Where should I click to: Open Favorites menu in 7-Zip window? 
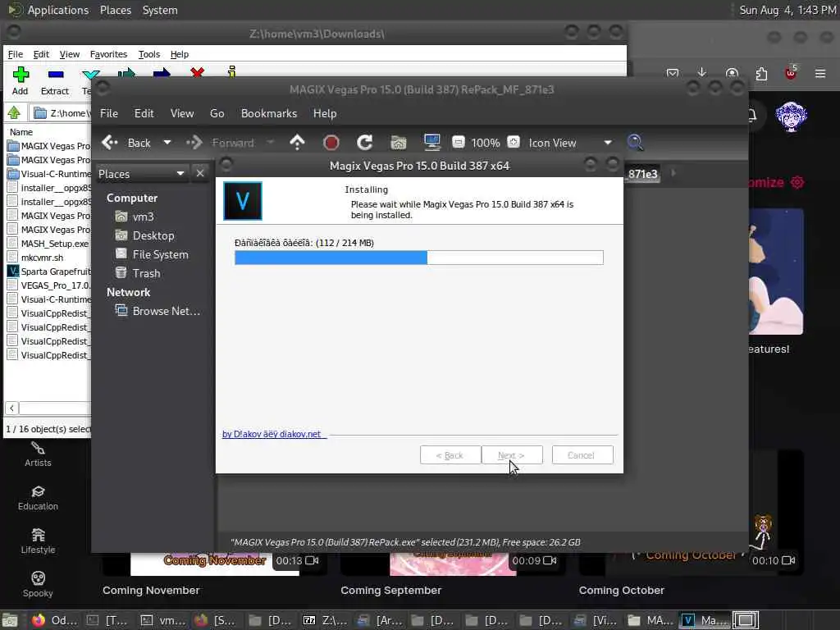click(108, 54)
